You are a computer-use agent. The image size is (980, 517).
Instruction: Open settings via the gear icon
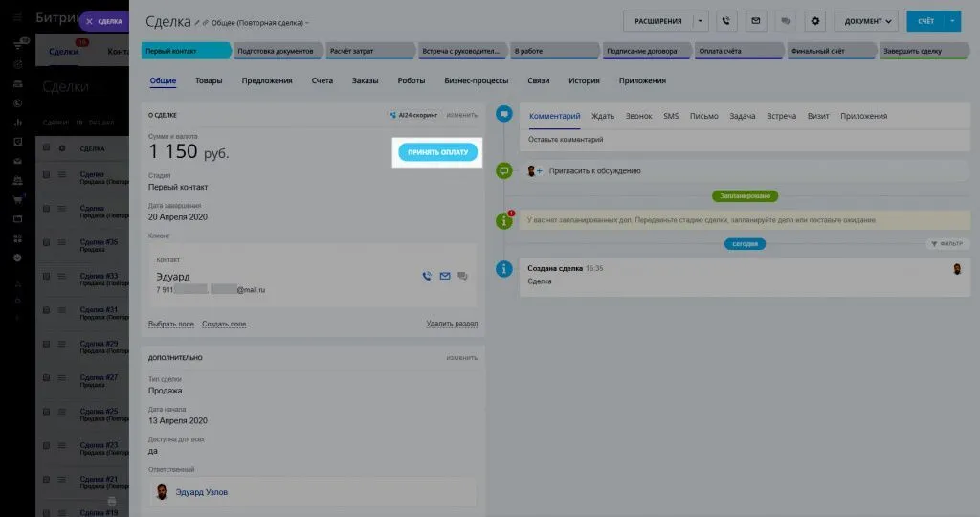tap(815, 20)
